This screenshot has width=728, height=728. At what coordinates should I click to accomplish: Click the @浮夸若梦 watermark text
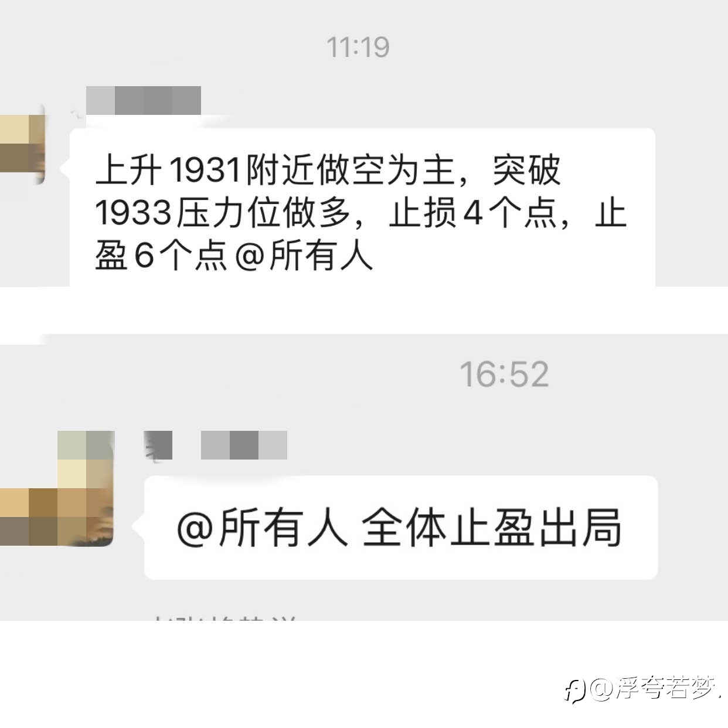[655, 689]
